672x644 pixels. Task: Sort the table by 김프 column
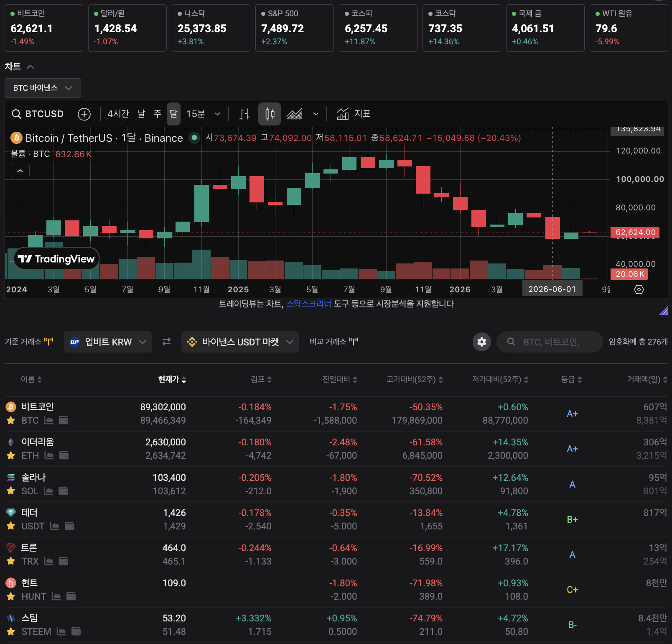point(261,379)
